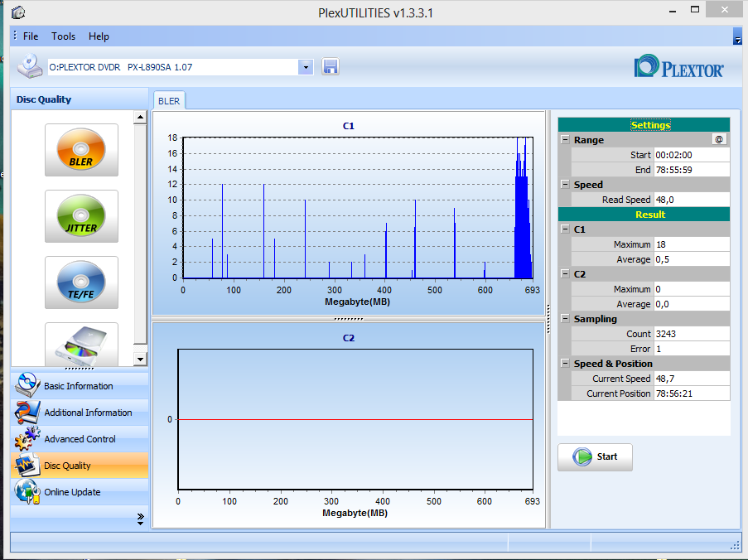The height and width of the screenshot is (560, 748).
Task: Open Online Update section
Action: point(80,492)
